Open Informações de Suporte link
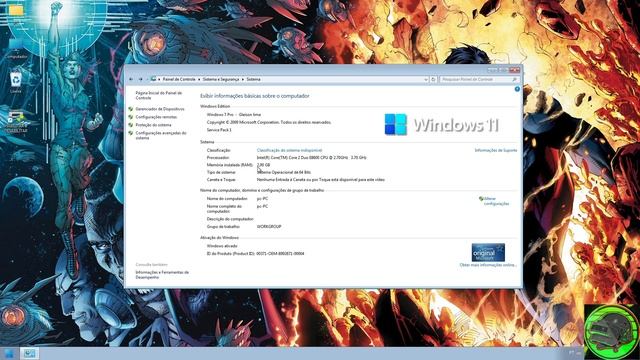Screen dimensions: 640x360 coord(496,150)
